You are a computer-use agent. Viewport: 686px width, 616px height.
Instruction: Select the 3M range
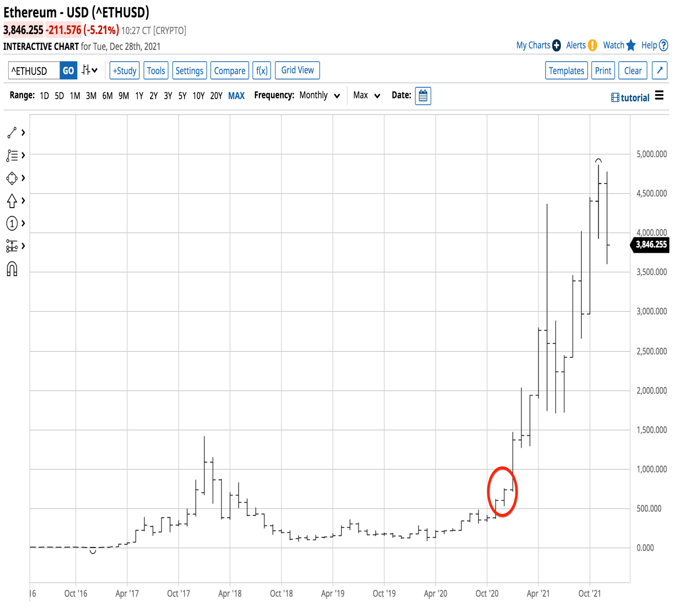tap(91, 96)
